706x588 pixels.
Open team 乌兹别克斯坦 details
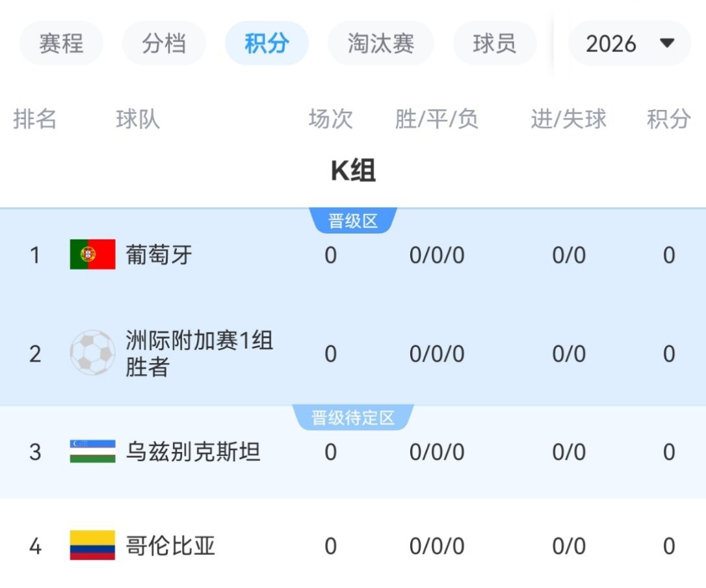(193, 452)
